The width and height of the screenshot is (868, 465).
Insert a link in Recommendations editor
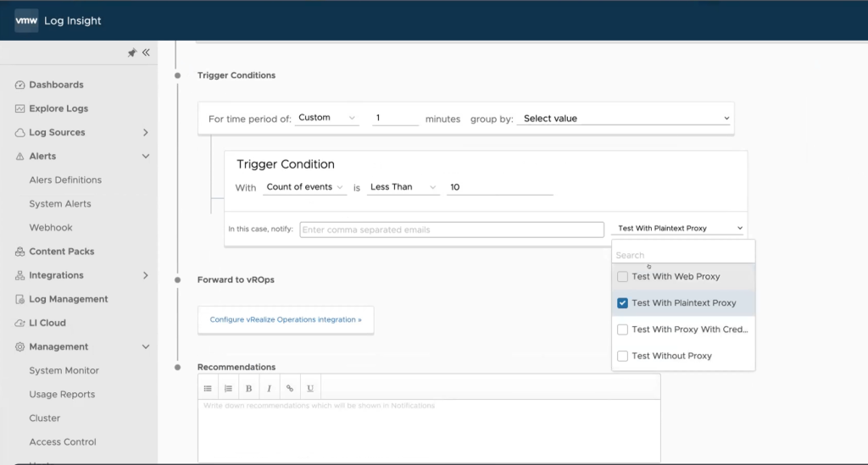click(x=290, y=388)
